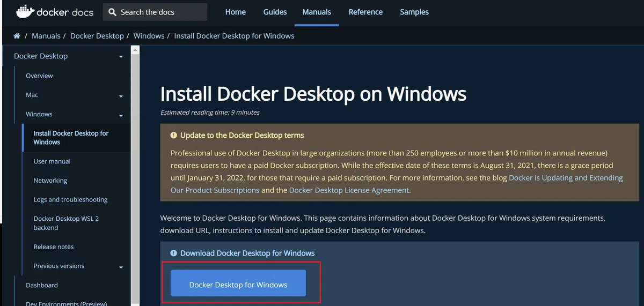Image resolution: width=644 pixels, height=306 pixels.
Task: Open Windows in the sidebar
Action: coord(39,114)
